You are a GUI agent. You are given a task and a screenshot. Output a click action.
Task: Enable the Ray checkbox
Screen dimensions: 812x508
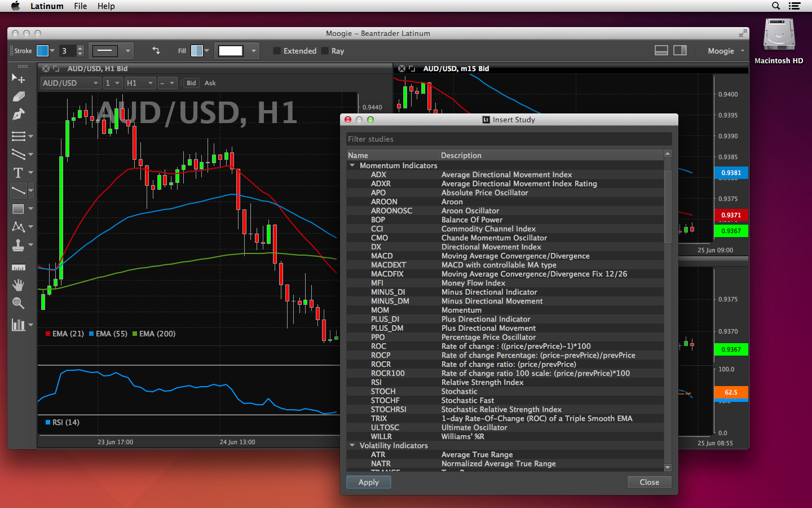(x=325, y=51)
